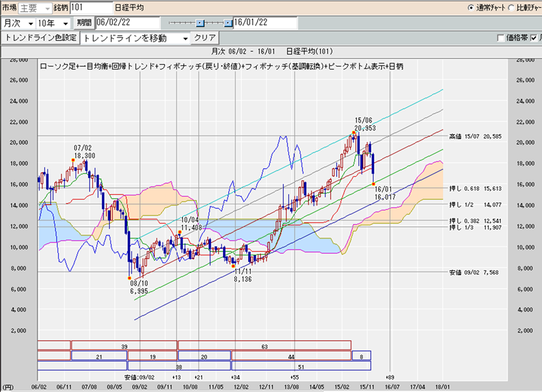Click the chart title 月次 06/02 - 16/01 日経平均(101)
Image resolution: width=542 pixels, height=392 pixels.
pos(272,52)
